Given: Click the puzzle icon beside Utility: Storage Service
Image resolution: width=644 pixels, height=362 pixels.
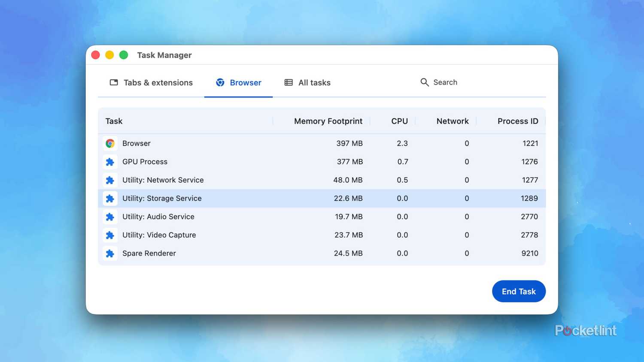Looking at the screenshot, I should [x=110, y=199].
